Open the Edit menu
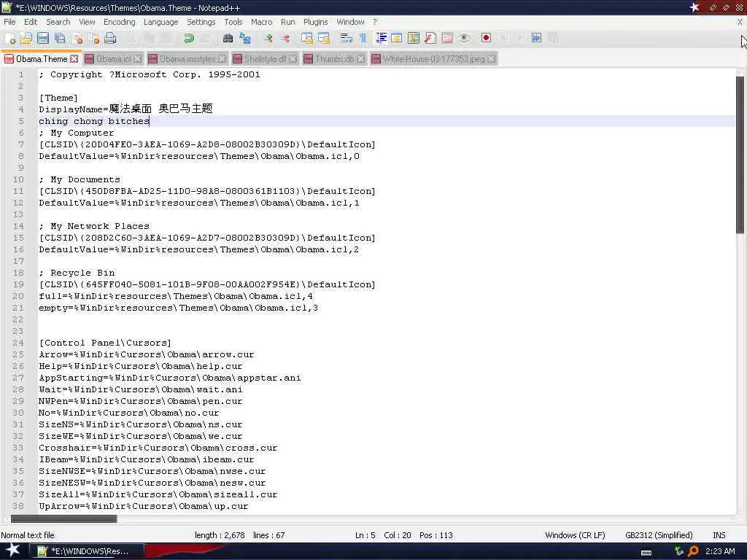 [x=31, y=22]
